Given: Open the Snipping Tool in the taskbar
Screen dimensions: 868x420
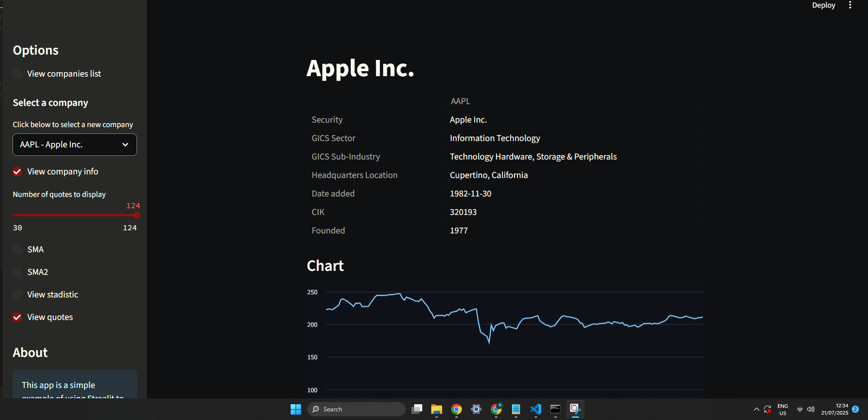Looking at the screenshot, I should click(575, 409).
